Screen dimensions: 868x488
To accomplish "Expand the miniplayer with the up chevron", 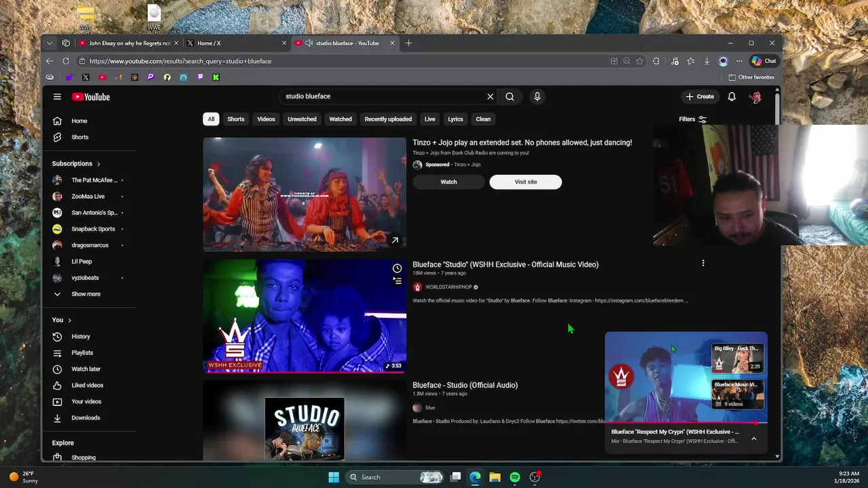I will (x=753, y=439).
